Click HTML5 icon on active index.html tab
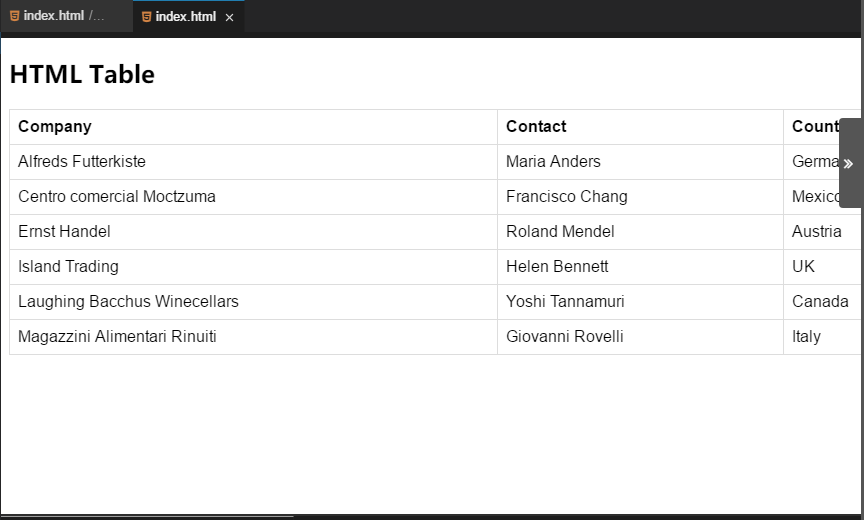 (x=147, y=17)
